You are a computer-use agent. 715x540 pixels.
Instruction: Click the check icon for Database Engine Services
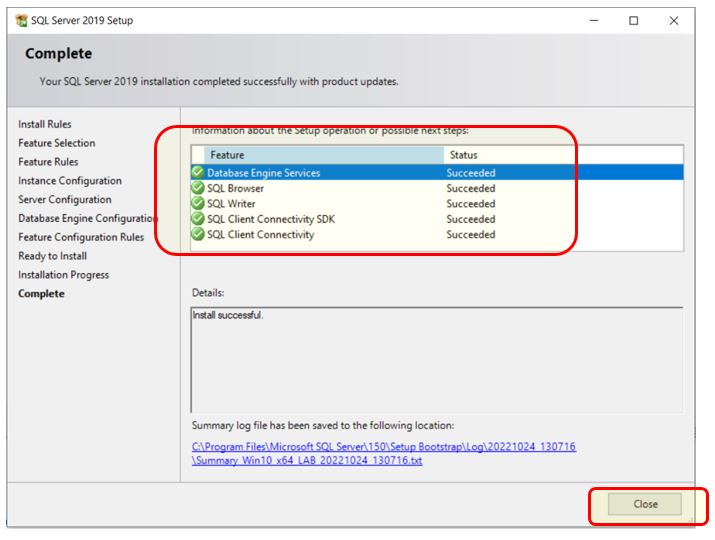(x=197, y=172)
